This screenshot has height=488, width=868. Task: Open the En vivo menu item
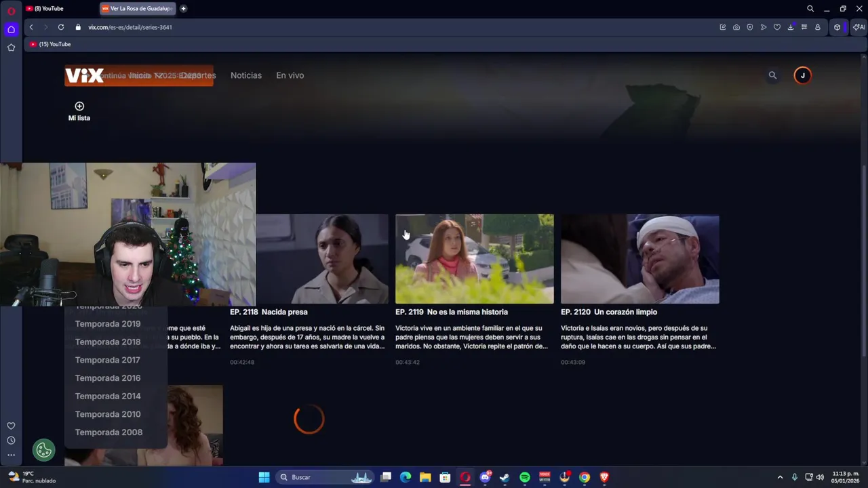pyautogui.click(x=290, y=75)
